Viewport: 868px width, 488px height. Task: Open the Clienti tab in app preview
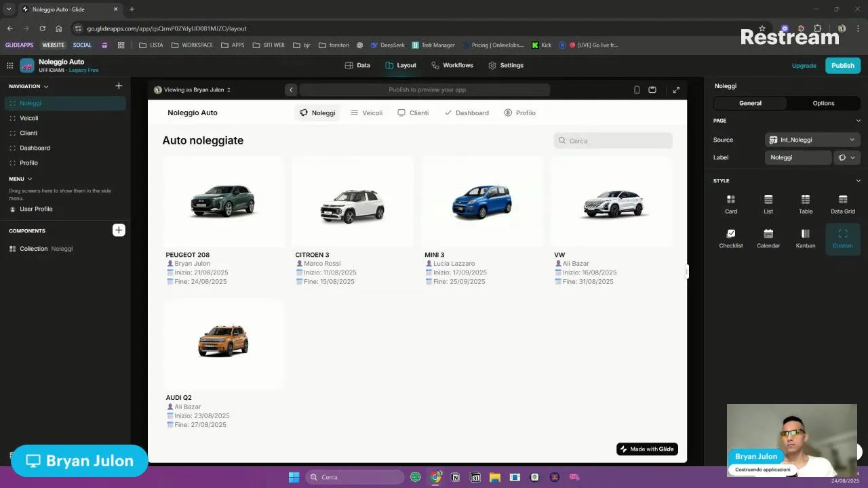pyautogui.click(x=413, y=113)
